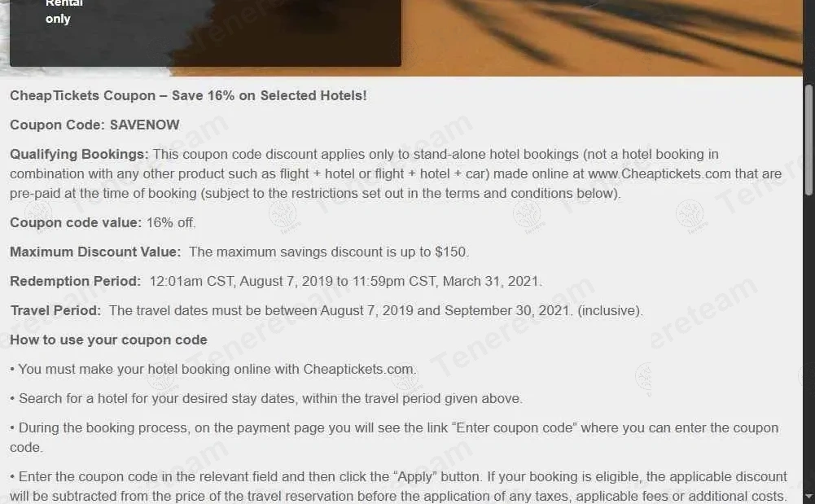Click the 'Qualifying Bookings:' label

[79, 154]
